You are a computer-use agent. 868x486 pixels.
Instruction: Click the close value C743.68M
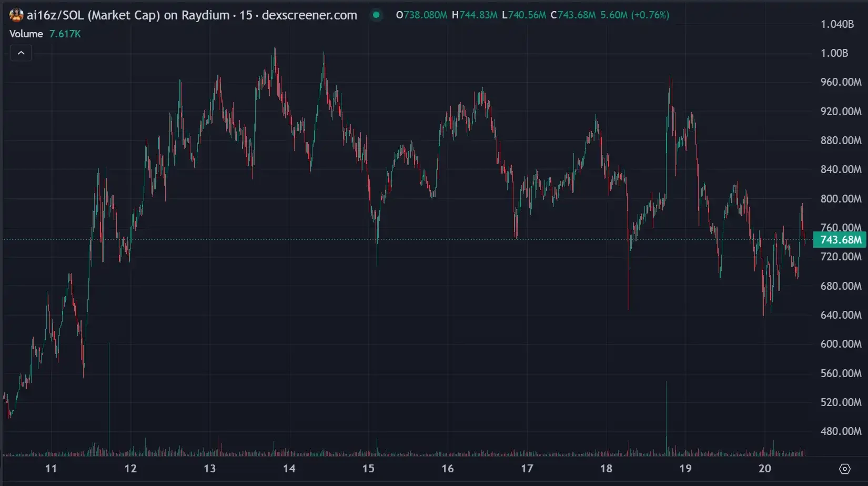(x=573, y=15)
